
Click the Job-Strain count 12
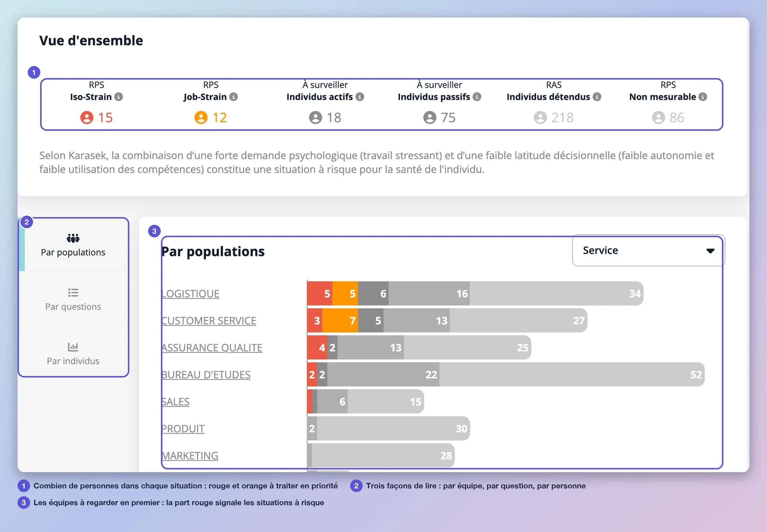click(x=220, y=117)
